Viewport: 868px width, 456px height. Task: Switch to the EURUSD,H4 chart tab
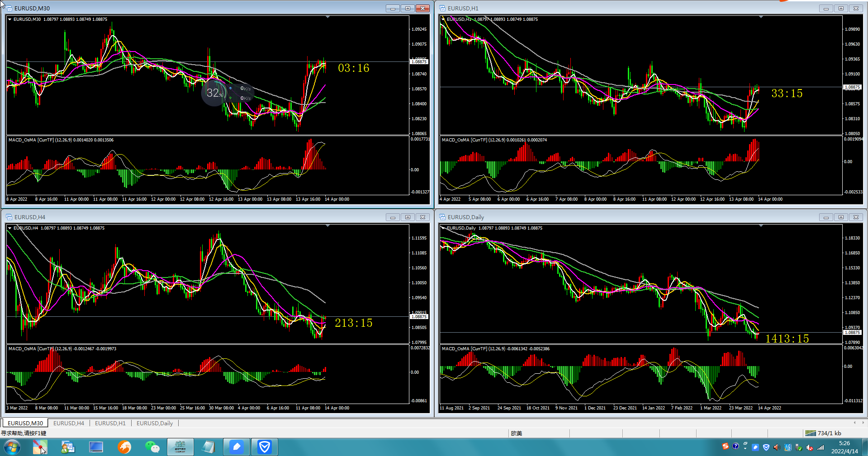click(x=69, y=423)
